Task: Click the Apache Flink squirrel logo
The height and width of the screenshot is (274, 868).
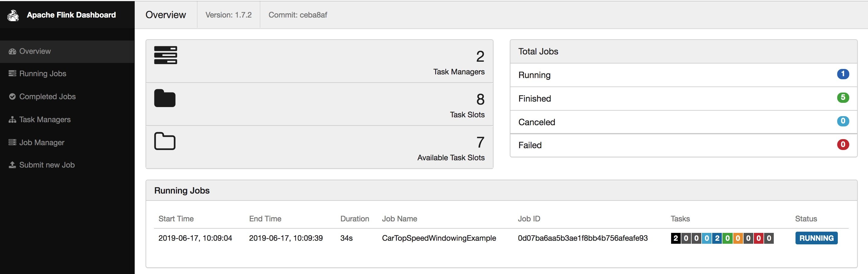Action: coord(14,15)
